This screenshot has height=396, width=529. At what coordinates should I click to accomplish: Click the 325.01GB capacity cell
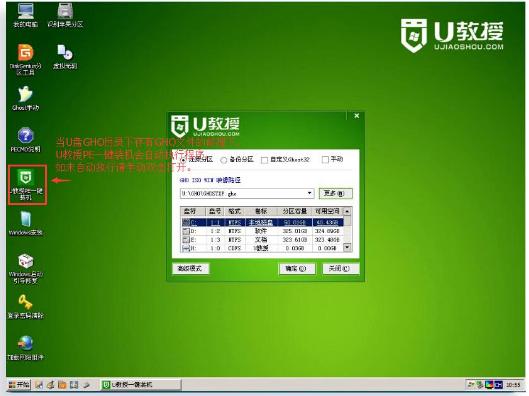coord(295,231)
